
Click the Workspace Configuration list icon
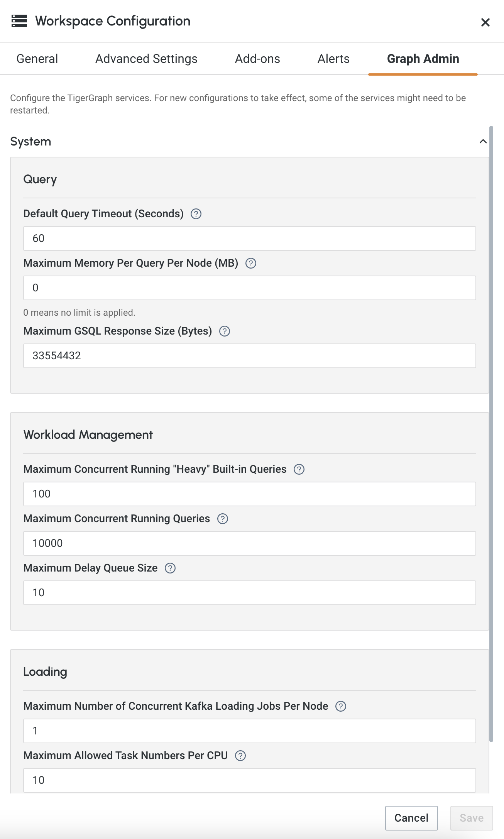[19, 21]
